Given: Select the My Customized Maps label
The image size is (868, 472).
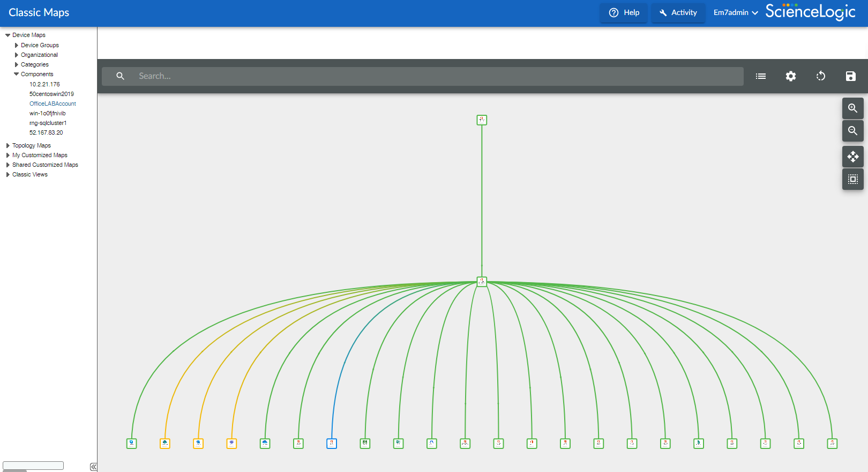Looking at the screenshot, I should (x=40, y=155).
